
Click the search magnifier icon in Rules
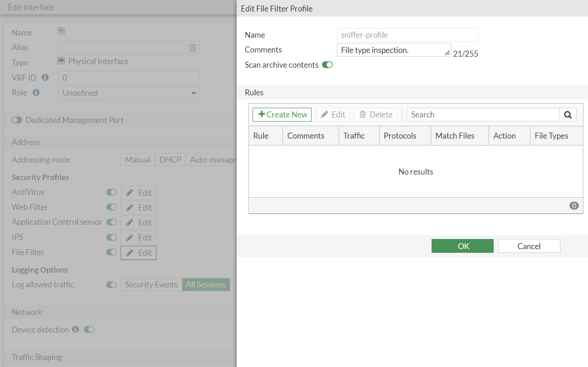(x=568, y=115)
